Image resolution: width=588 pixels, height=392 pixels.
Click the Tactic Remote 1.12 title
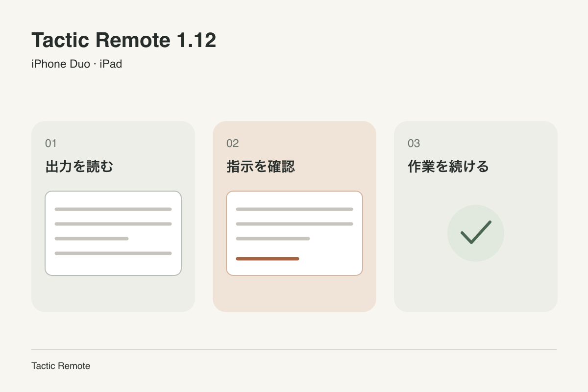123,40
